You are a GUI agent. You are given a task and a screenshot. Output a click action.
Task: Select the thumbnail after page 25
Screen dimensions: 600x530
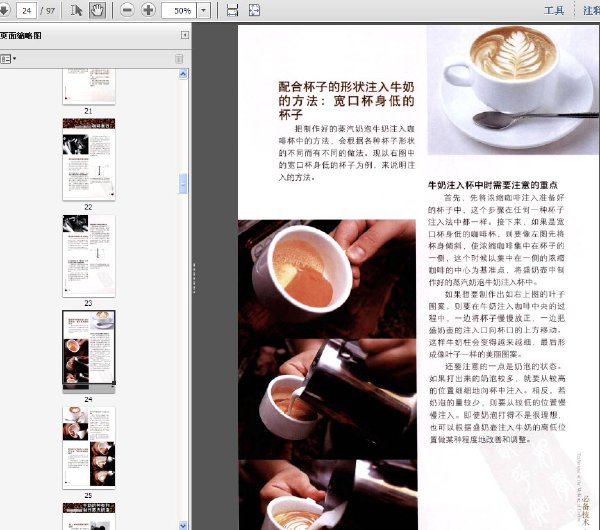click(x=89, y=516)
